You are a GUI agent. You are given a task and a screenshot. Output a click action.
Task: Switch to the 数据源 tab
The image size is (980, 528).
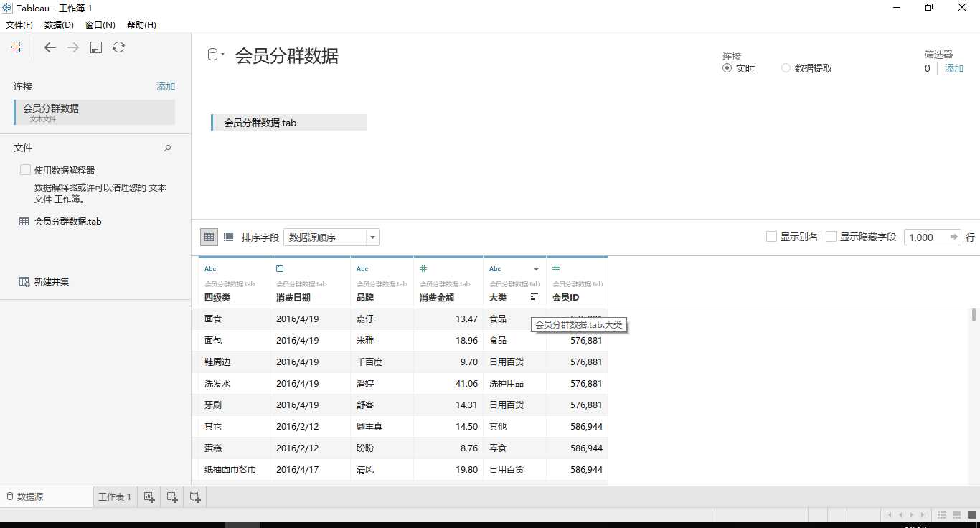click(x=47, y=496)
